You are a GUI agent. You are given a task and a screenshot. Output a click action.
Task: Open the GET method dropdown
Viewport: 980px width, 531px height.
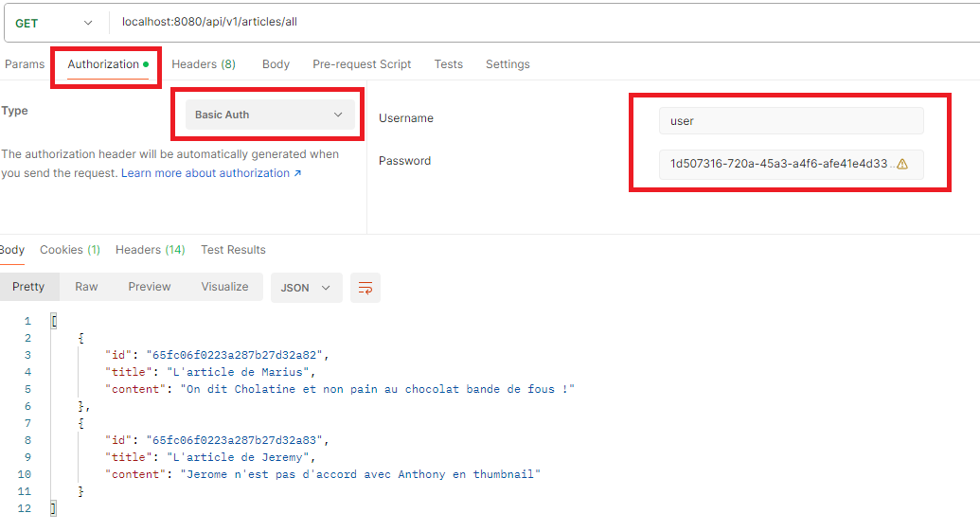[54, 23]
